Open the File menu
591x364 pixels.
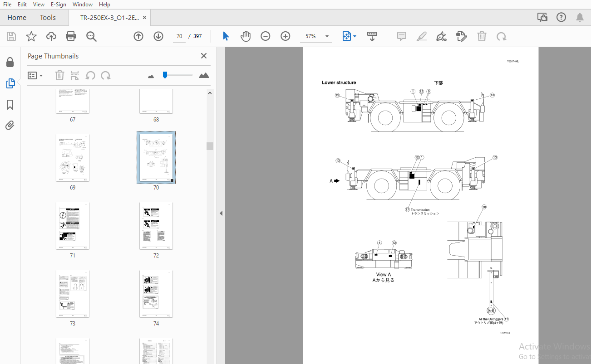(x=7, y=4)
